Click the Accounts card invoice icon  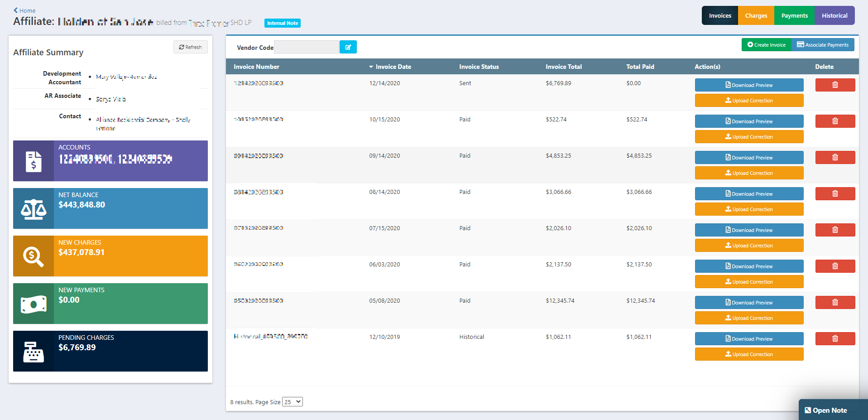(x=33, y=160)
